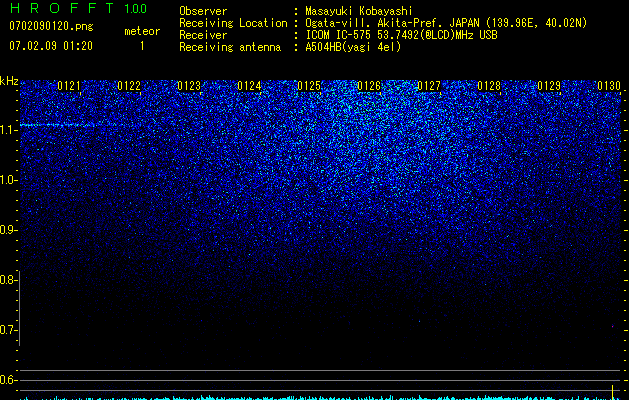Click the bright meteor echo line near 1.1 kHz
This screenshot has height=400, width=629.
58,125
